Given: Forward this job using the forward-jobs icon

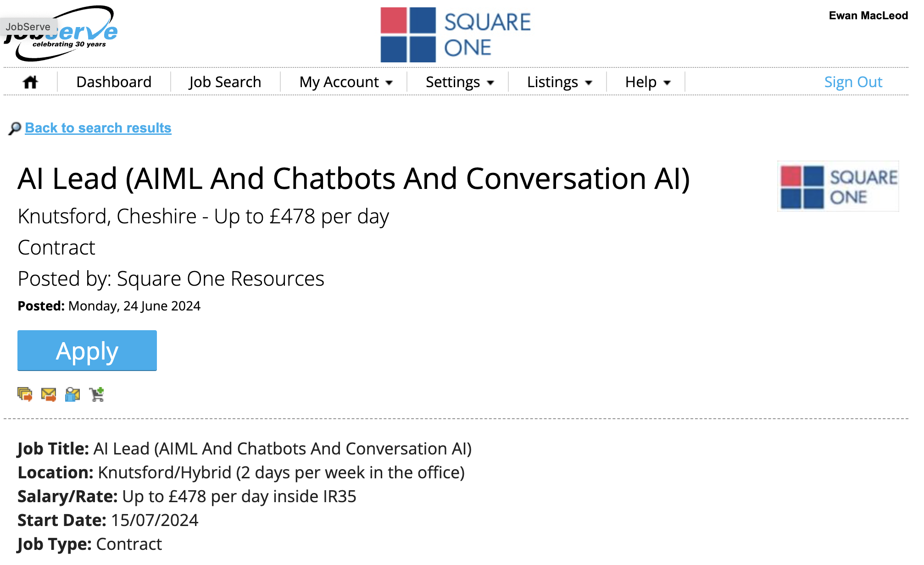Looking at the screenshot, I should [x=25, y=393].
